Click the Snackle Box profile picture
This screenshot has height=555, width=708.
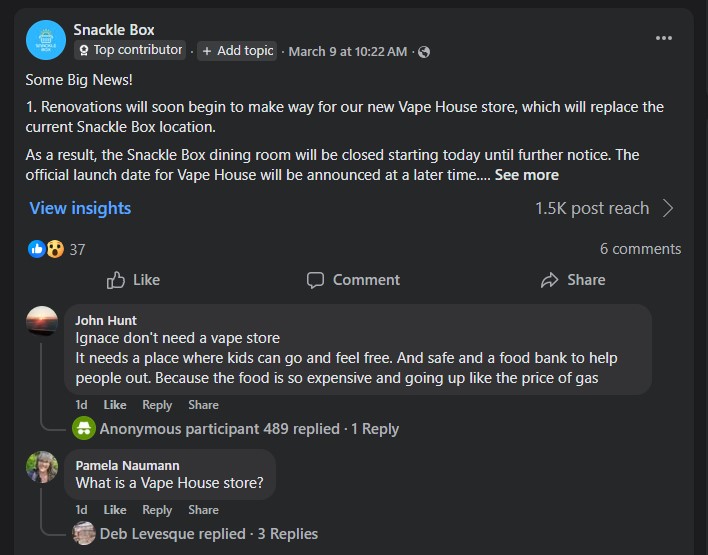click(46, 41)
